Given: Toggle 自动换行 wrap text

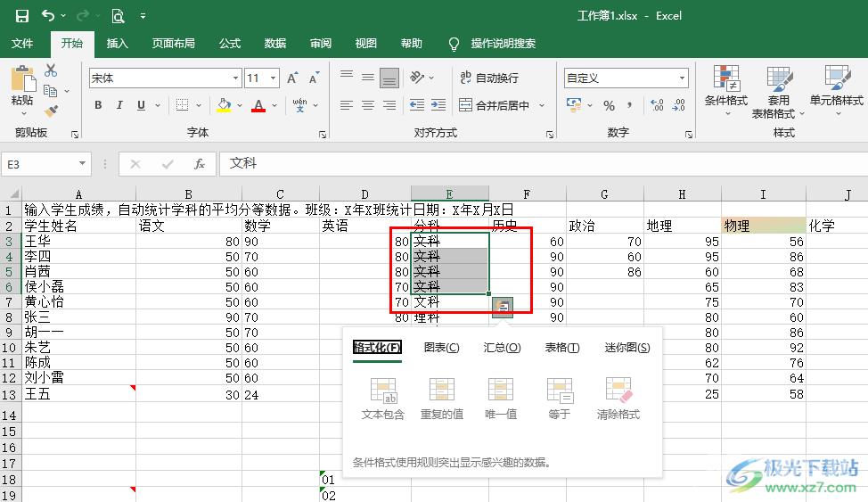Looking at the screenshot, I should pyautogui.click(x=489, y=78).
